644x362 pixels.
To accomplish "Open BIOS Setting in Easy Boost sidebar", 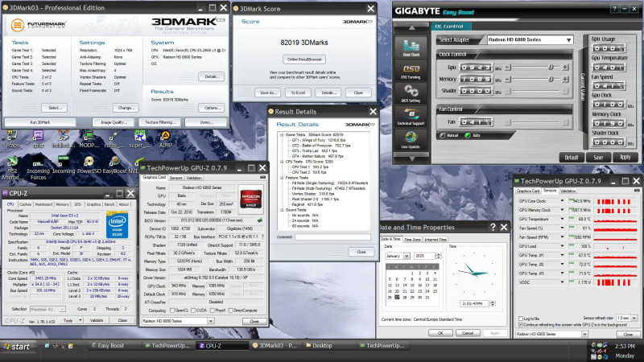I will coord(411,94).
